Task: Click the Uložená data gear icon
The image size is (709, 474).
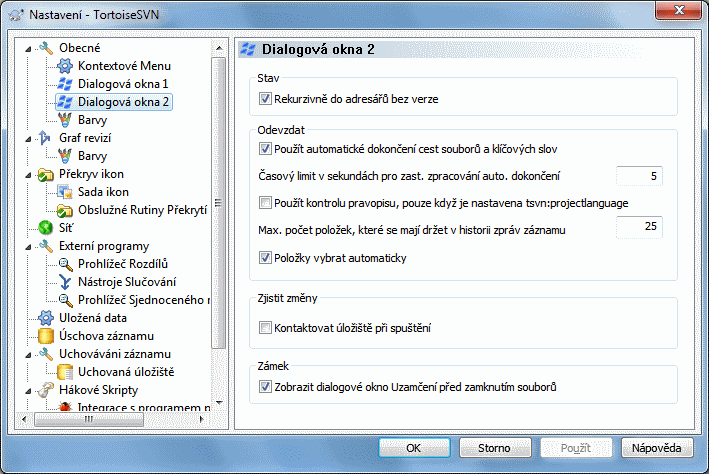Action: (x=46, y=318)
